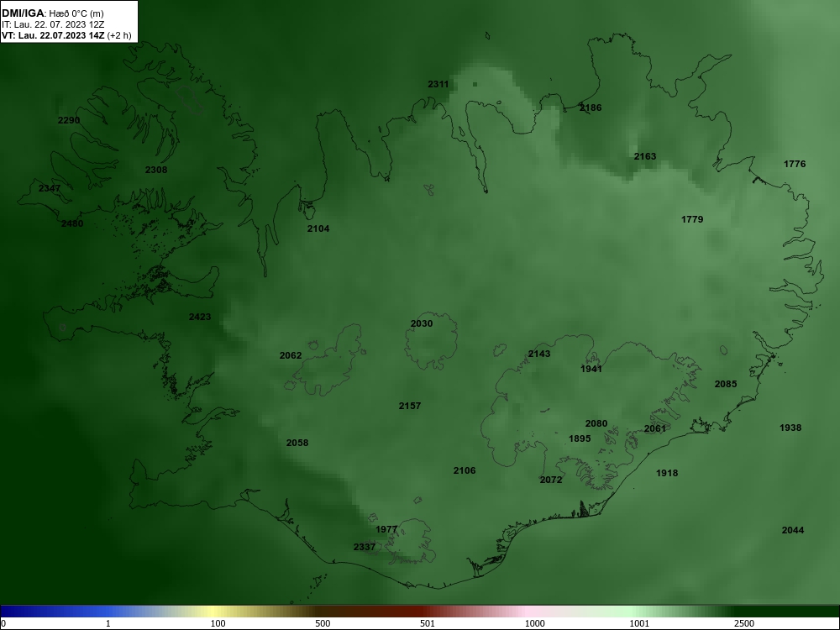Click the DMI/IGA title text
The width and height of the screenshot is (840, 630).
23,13
